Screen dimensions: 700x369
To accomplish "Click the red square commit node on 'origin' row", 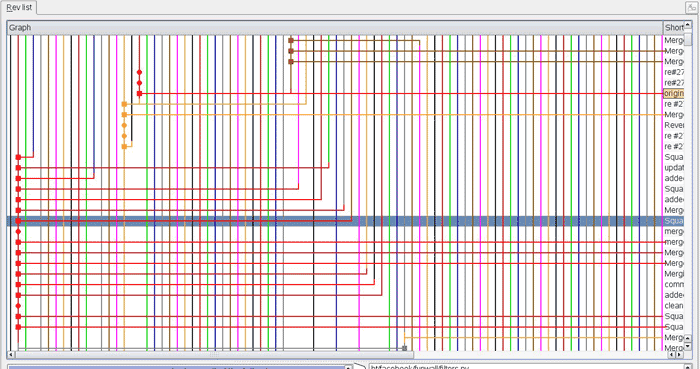I will [x=139, y=94].
